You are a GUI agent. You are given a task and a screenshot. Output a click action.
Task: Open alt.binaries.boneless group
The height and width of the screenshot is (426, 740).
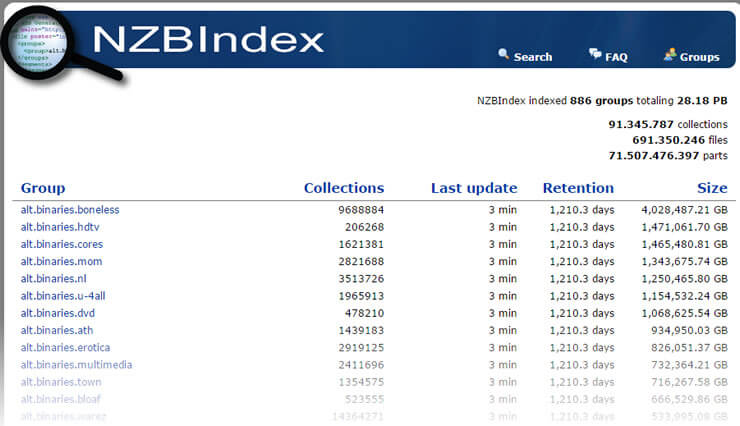70,209
